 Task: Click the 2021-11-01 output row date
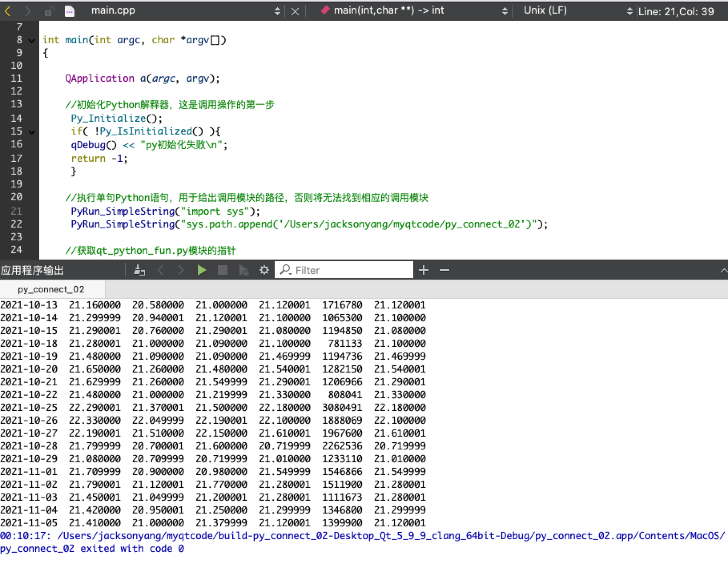pyautogui.click(x=29, y=472)
